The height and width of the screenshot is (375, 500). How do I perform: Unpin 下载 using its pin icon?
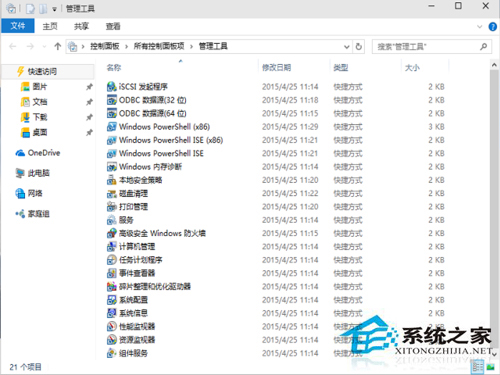pyautogui.click(x=89, y=117)
